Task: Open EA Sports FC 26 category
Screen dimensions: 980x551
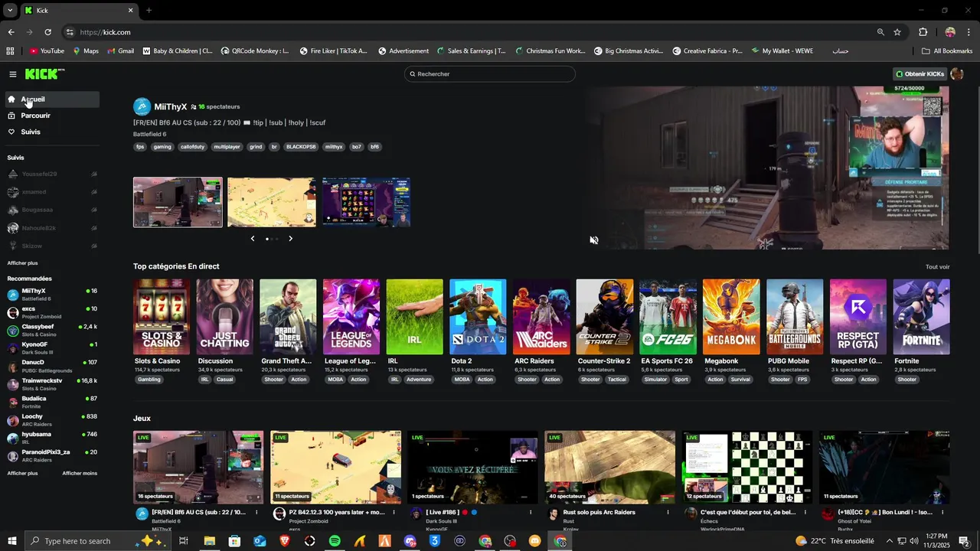Action: [668, 317]
